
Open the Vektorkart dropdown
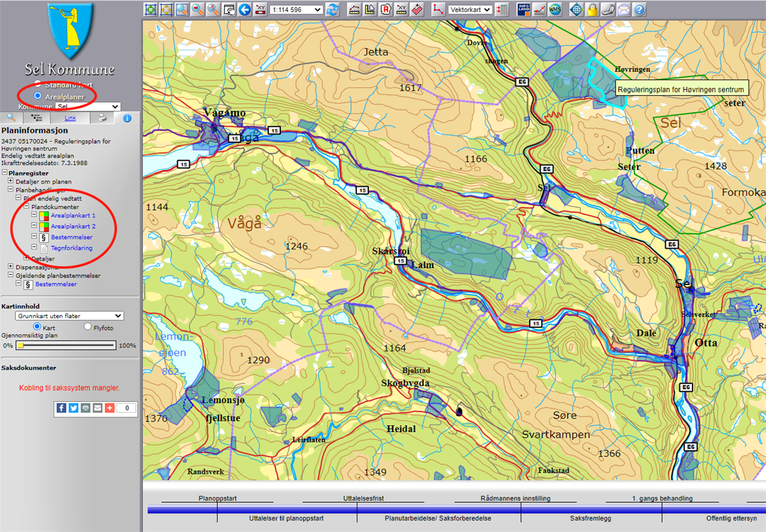(x=470, y=10)
